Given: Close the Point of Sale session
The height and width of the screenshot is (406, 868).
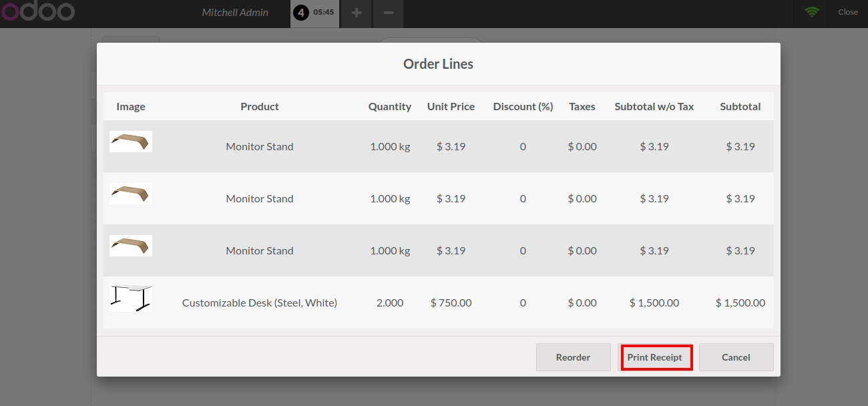Looking at the screenshot, I should (x=847, y=12).
